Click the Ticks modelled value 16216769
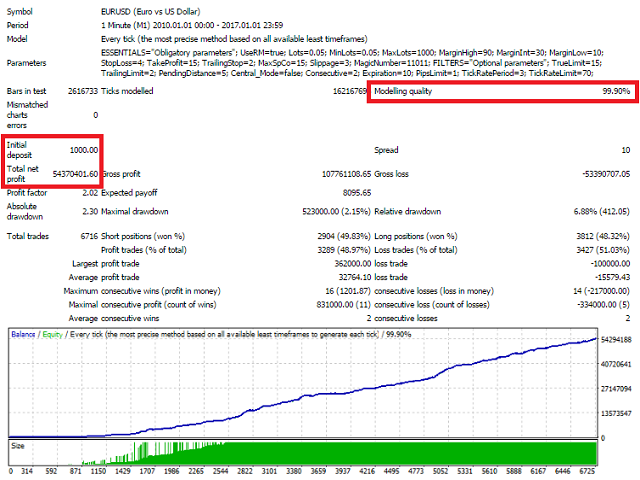This screenshot has height=480, width=640. click(x=350, y=91)
